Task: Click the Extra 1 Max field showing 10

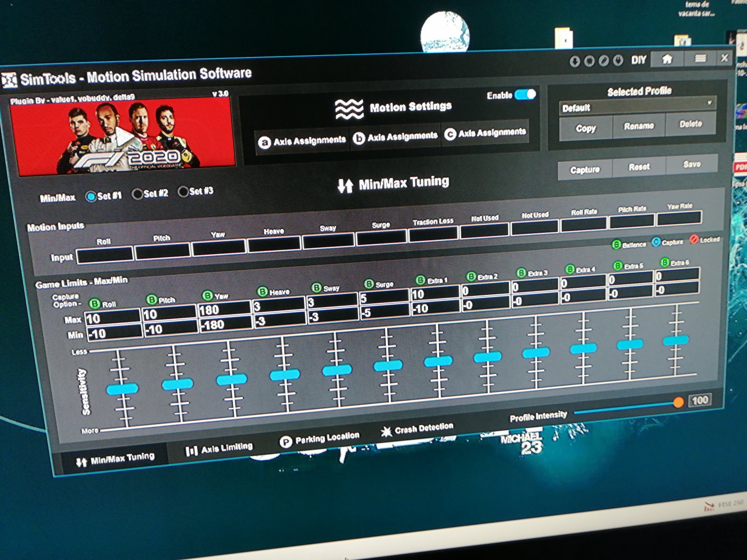Action: coord(435,293)
